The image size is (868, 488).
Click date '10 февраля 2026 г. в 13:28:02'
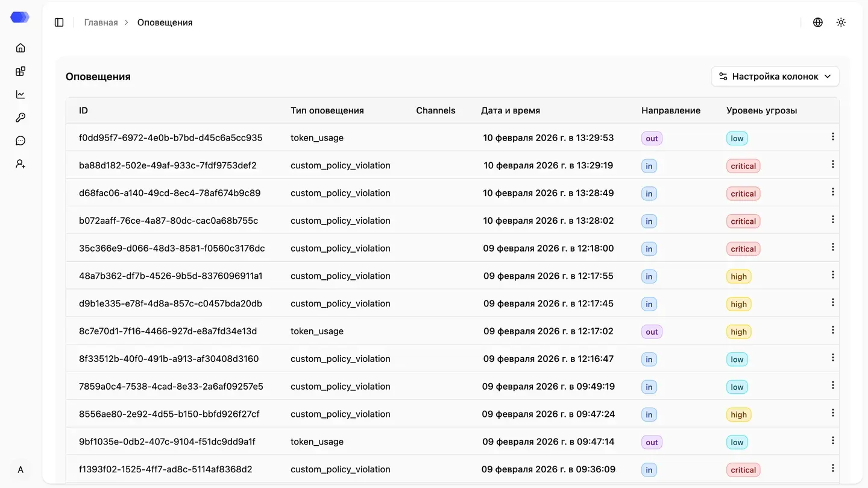pos(549,221)
